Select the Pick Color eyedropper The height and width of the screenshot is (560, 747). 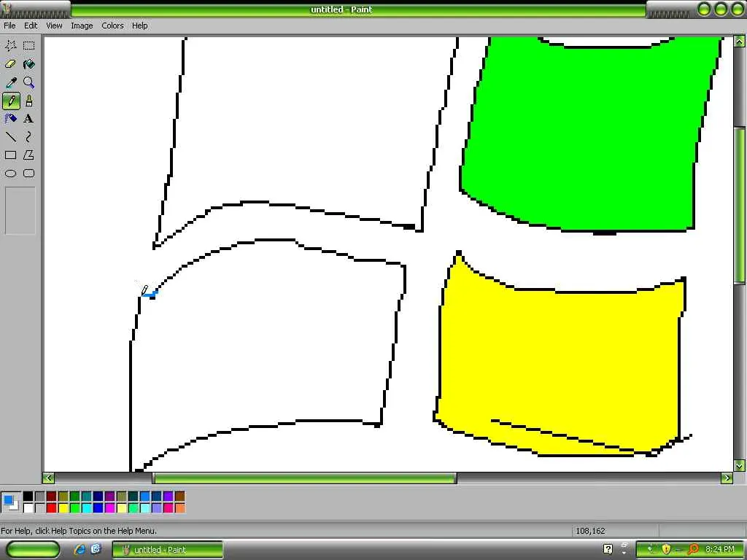[x=10, y=82]
